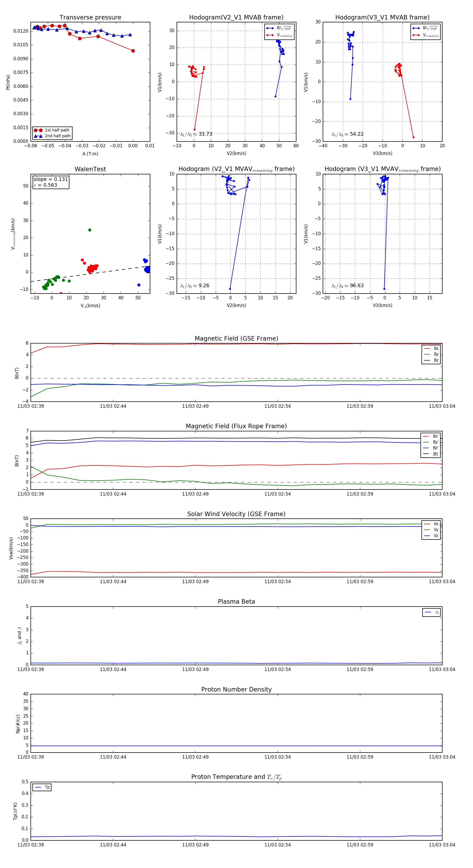
Task: Select the Bx' legend entry in Flux Rope plot
Action: point(431,436)
